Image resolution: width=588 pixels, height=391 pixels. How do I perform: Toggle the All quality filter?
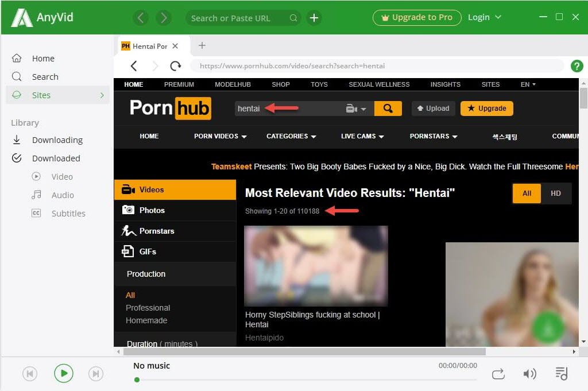coord(527,193)
